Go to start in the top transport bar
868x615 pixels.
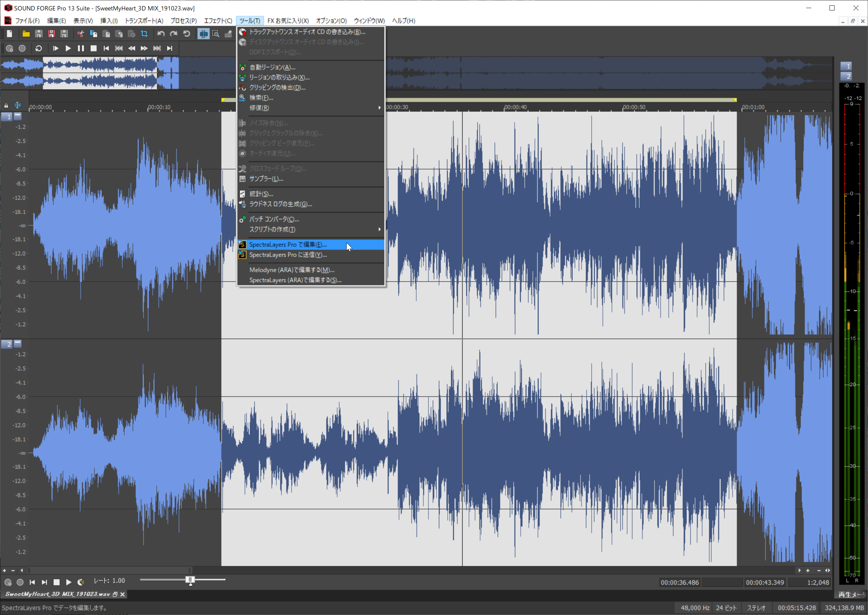click(106, 49)
